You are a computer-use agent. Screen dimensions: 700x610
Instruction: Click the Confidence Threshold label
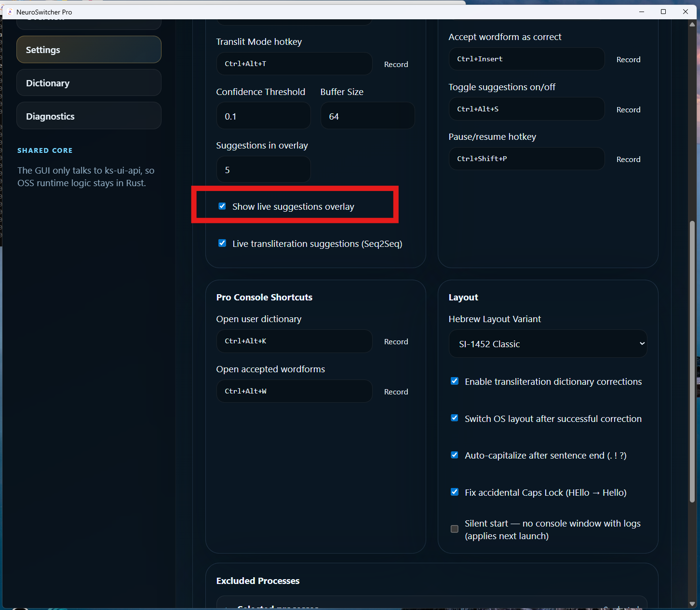point(261,92)
